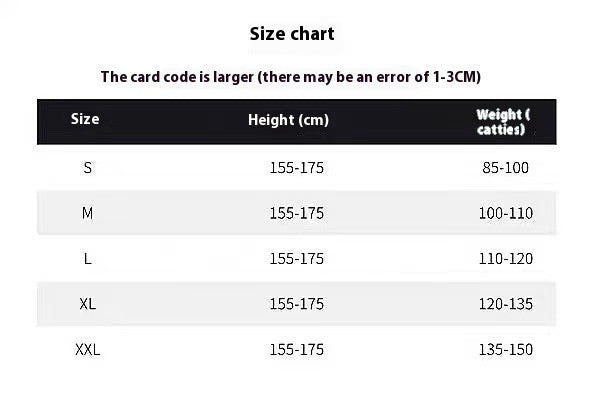The width and height of the screenshot is (592, 406).
Task: Select the Height (cm) column header
Action: [288, 120]
